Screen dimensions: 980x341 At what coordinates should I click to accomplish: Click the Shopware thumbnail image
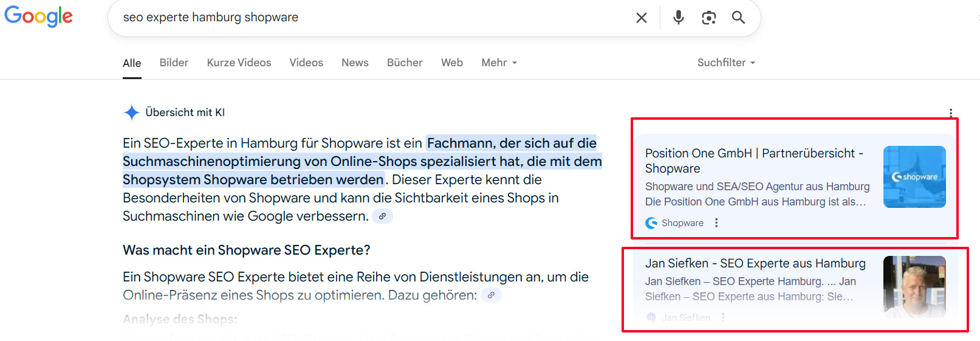click(x=914, y=177)
